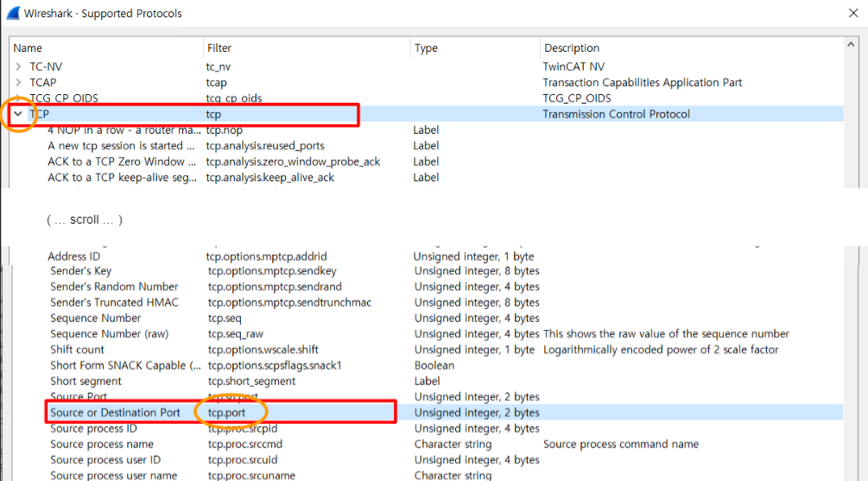Select the Source process name row

coord(102,445)
